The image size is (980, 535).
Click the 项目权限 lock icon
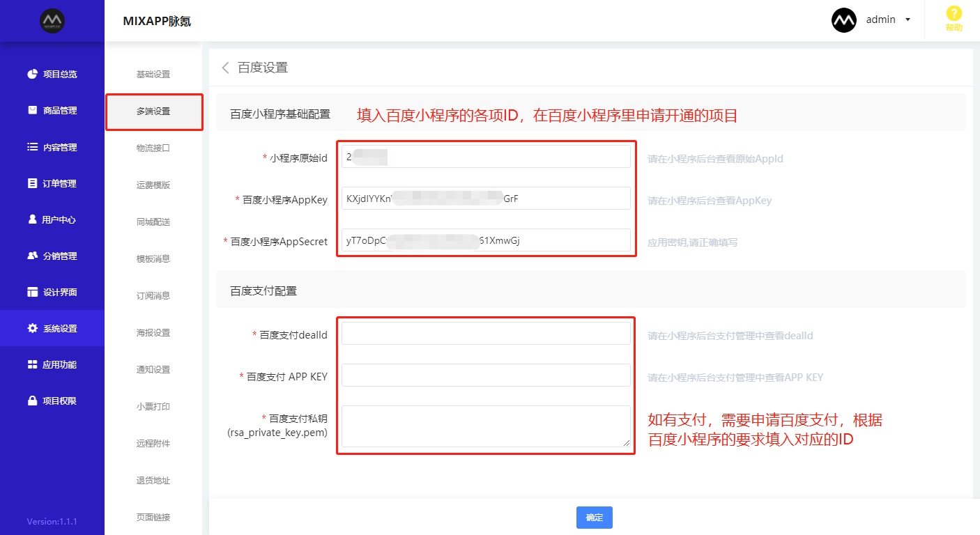pos(32,401)
